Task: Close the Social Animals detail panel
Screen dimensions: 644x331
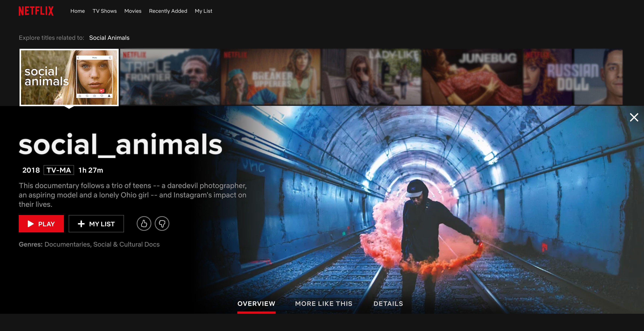Action: 634,117
